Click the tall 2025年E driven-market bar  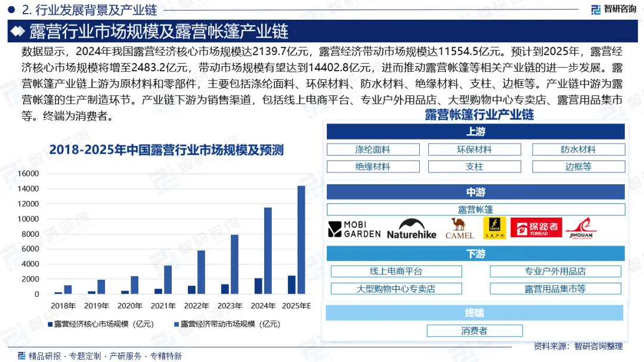pos(301,240)
